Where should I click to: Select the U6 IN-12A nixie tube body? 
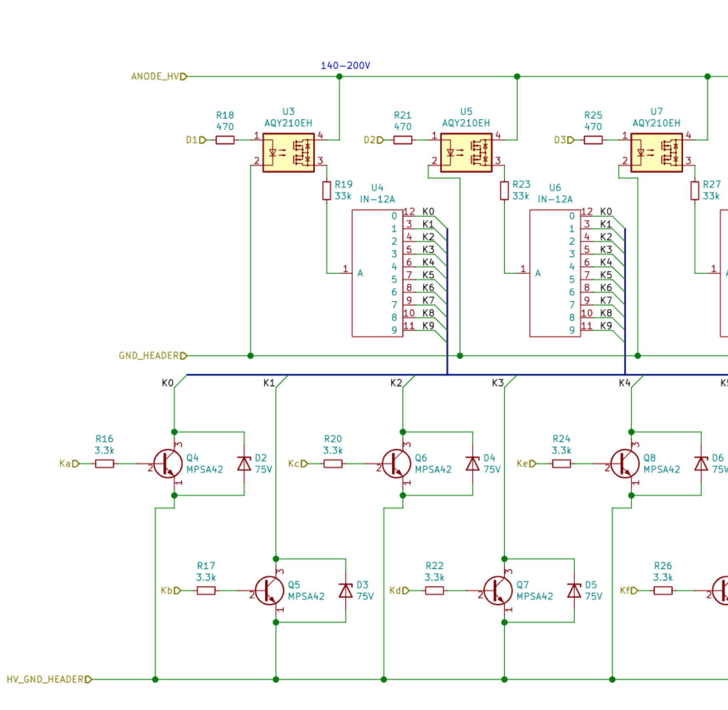point(555,273)
